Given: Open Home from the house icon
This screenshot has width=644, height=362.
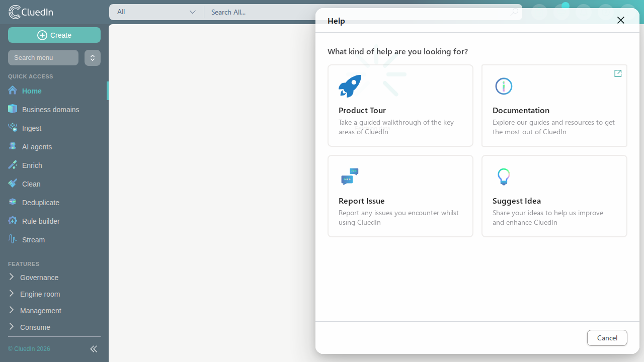Looking at the screenshot, I should click(13, 90).
